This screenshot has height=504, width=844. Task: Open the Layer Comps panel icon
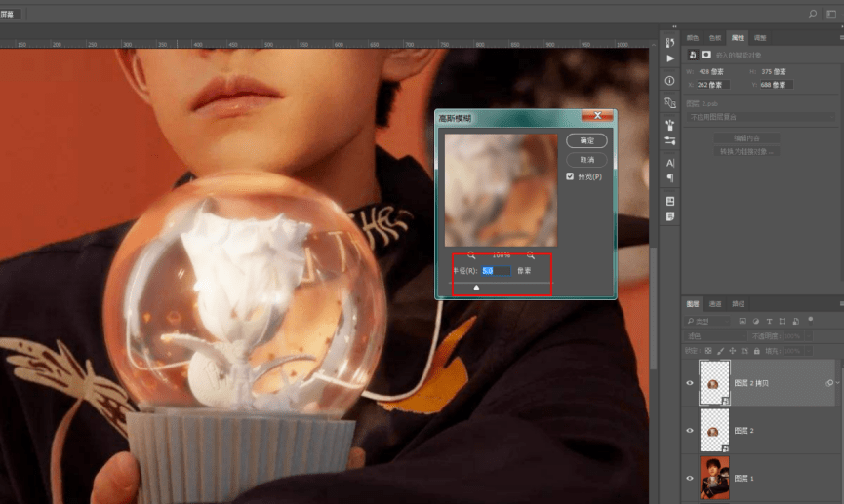(x=670, y=201)
